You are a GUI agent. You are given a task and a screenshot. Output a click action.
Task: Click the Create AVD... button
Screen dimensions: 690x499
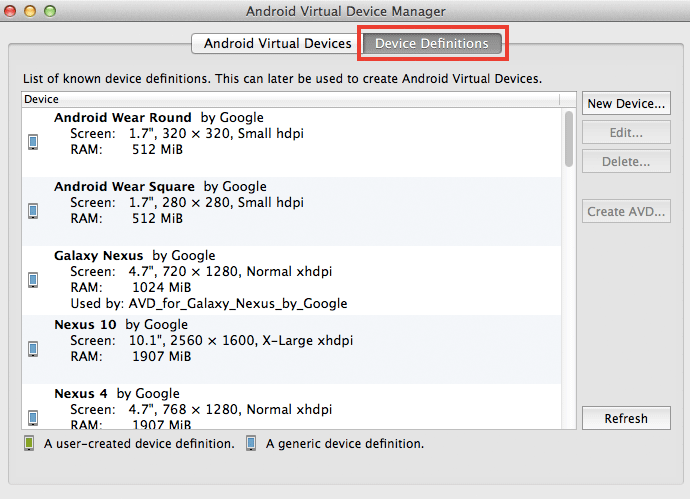[x=626, y=211]
